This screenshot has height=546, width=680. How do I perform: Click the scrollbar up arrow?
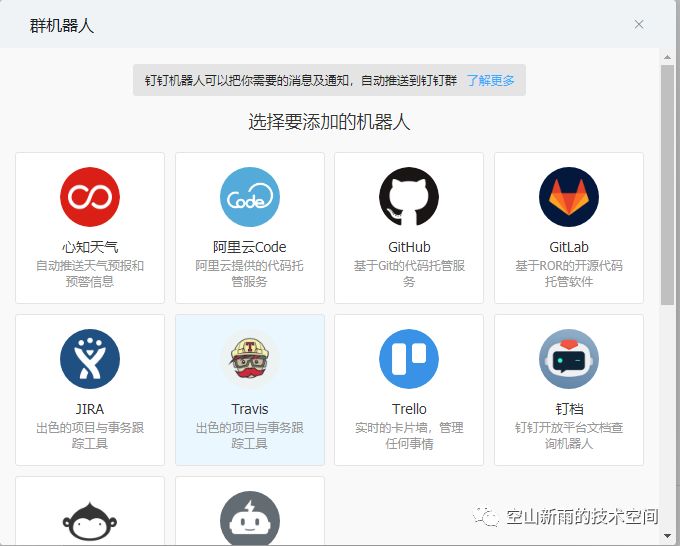[x=667, y=57]
